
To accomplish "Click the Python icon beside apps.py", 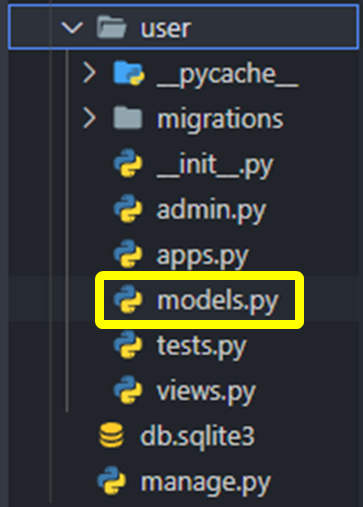I will coord(128,254).
